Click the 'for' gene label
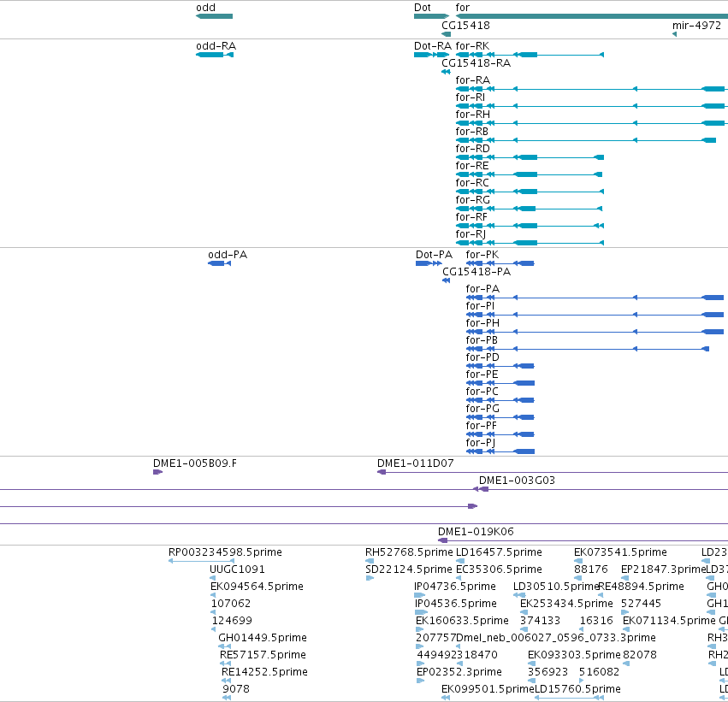728x702 pixels. 463,8
